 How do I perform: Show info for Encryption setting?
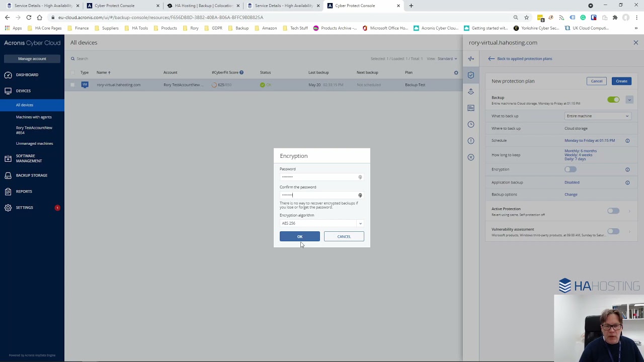(627, 169)
